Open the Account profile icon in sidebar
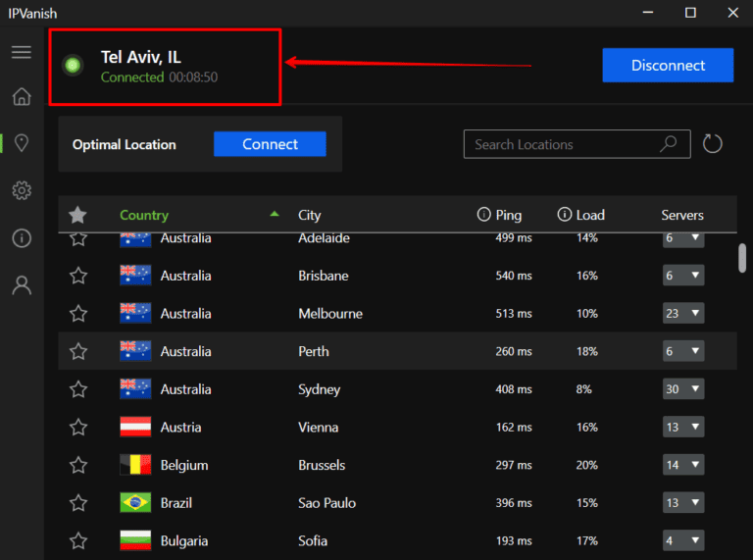The height and width of the screenshot is (560, 753). click(x=22, y=285)
